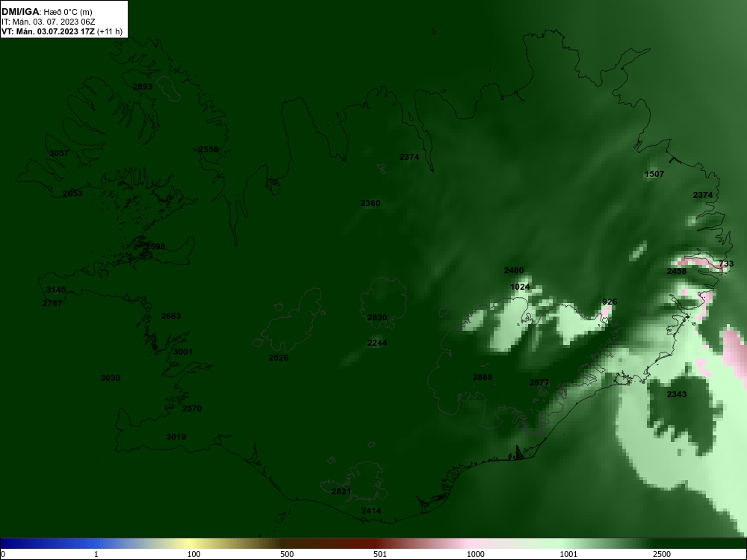This screenshot has width=747, height=560.
Task: Click the legend tick label '500'
Action: (288, 554)
